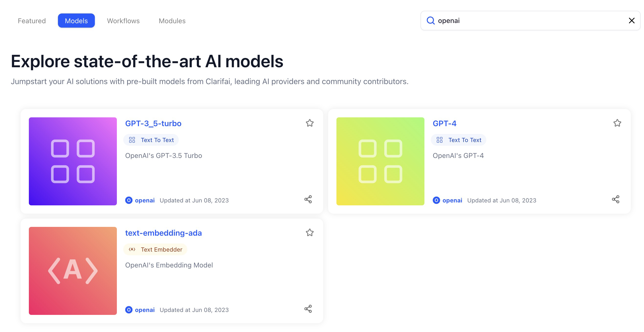Share the GPT-3_5-turbo model card
This screenshot has width=644, height=332.
(308, 199)
